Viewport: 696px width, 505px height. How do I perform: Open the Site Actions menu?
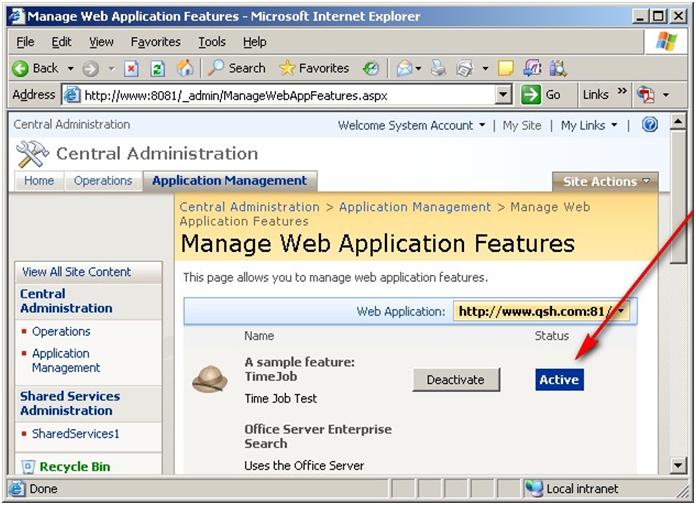click(x=605, y=181)
